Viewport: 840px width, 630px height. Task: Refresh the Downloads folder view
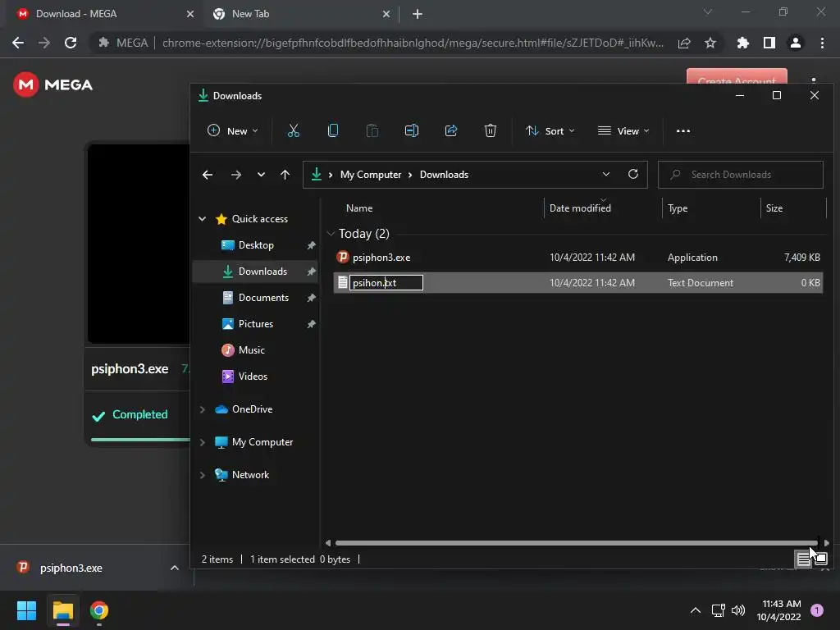[x=633, y=174]
